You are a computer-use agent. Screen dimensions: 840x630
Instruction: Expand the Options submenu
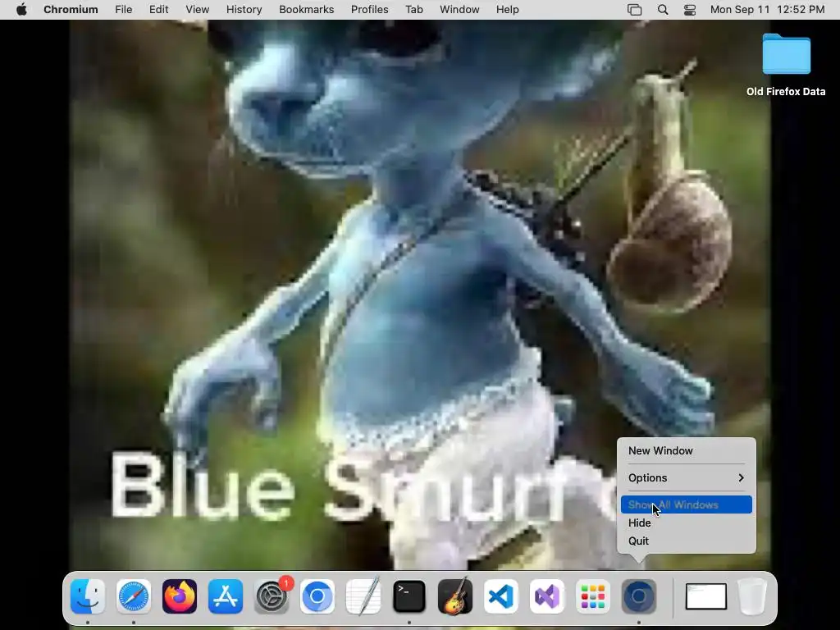pos(687,478)
